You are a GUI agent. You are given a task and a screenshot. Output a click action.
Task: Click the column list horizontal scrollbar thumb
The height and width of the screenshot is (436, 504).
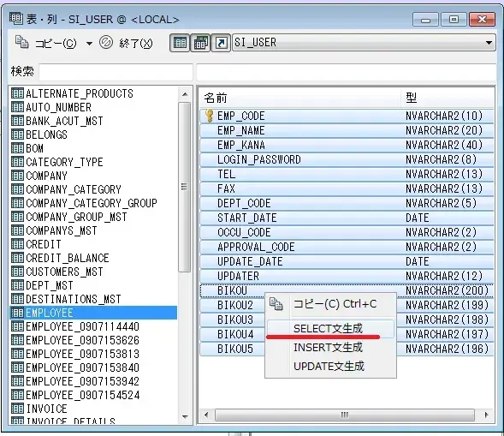pos(345,415)
